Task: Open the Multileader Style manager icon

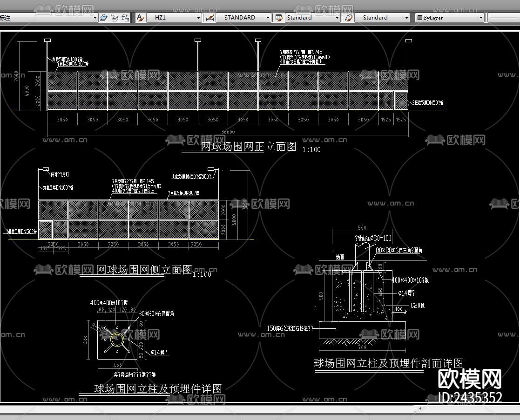Action: pos(349,18)
